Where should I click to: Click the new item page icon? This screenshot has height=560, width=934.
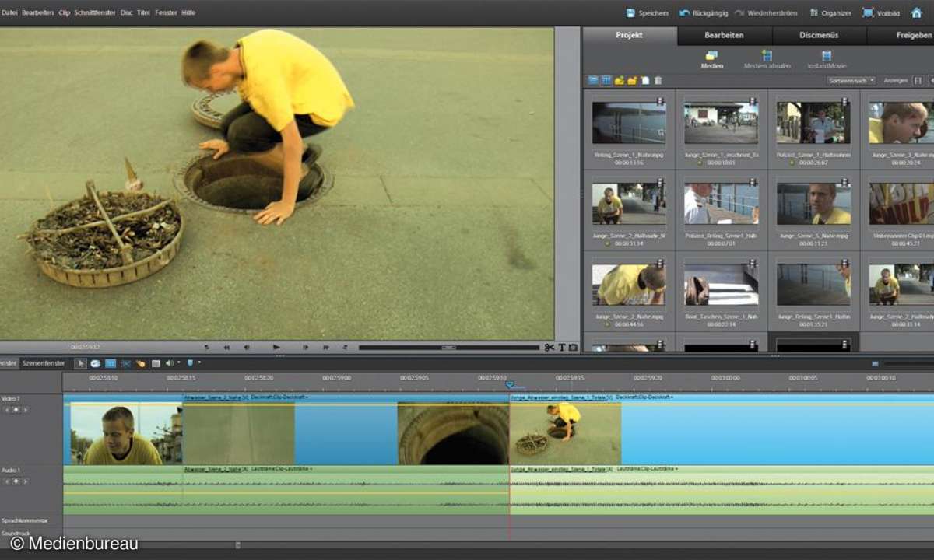click(x=645, y=80)
